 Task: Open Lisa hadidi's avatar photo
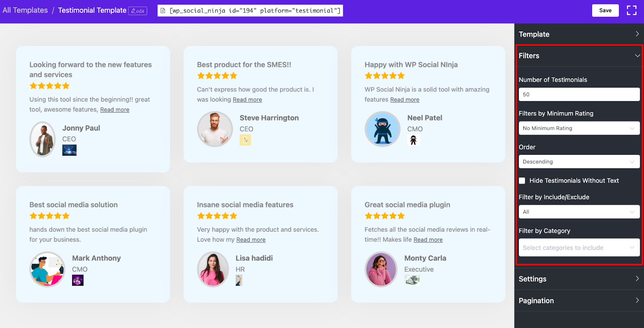point(213,269)
